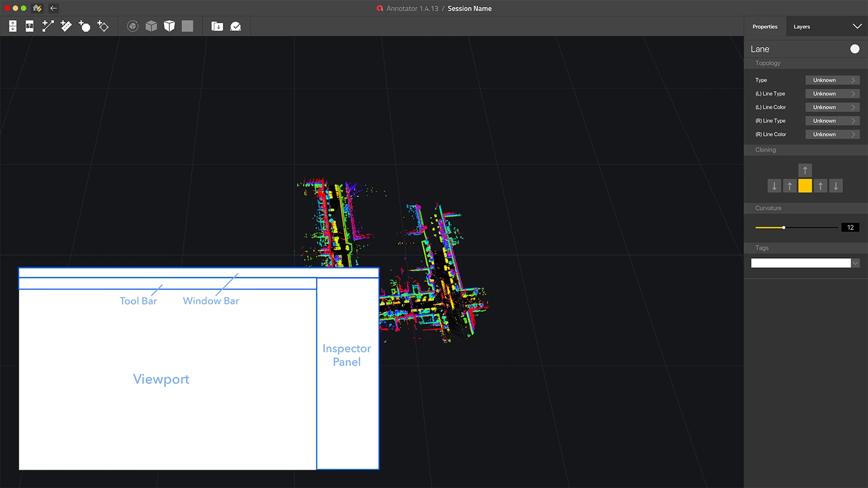Click the rotating cube orbit icon
The image size is (868, 488).
point(133,26)
